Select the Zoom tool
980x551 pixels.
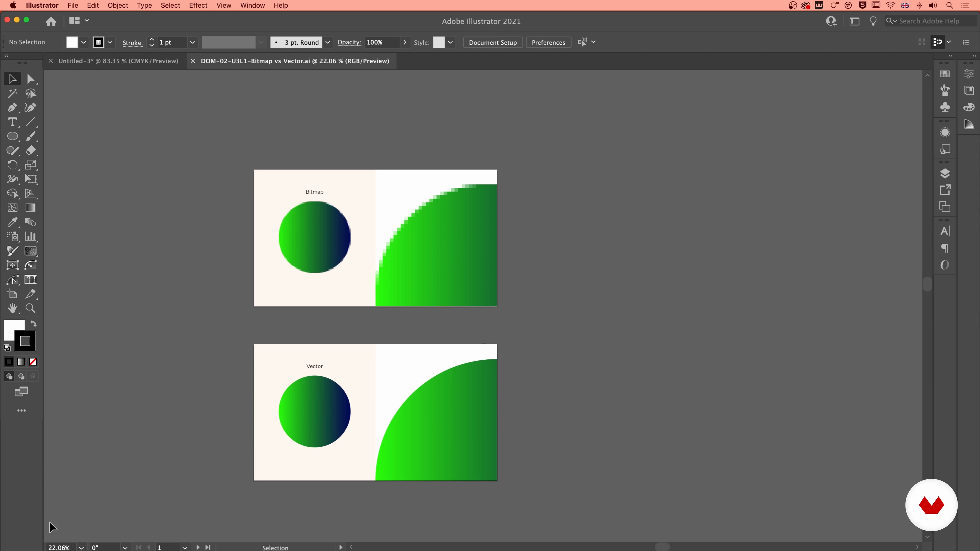[x=30, y=308]
